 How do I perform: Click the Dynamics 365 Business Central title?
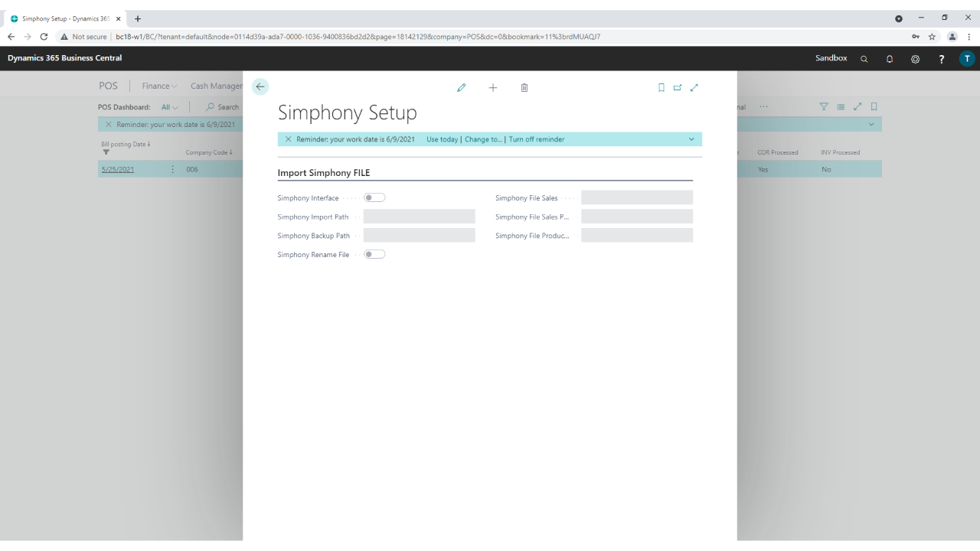pyautogui.click(x=64, y=58)
